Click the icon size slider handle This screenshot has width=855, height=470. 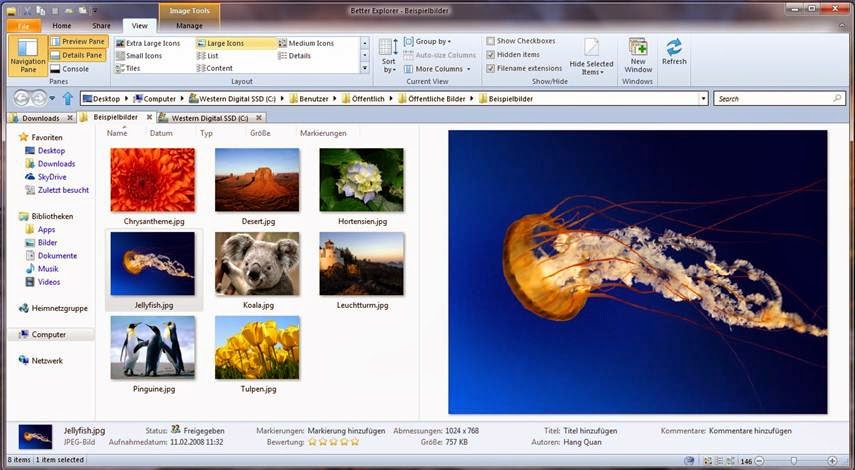coord(794,461)
